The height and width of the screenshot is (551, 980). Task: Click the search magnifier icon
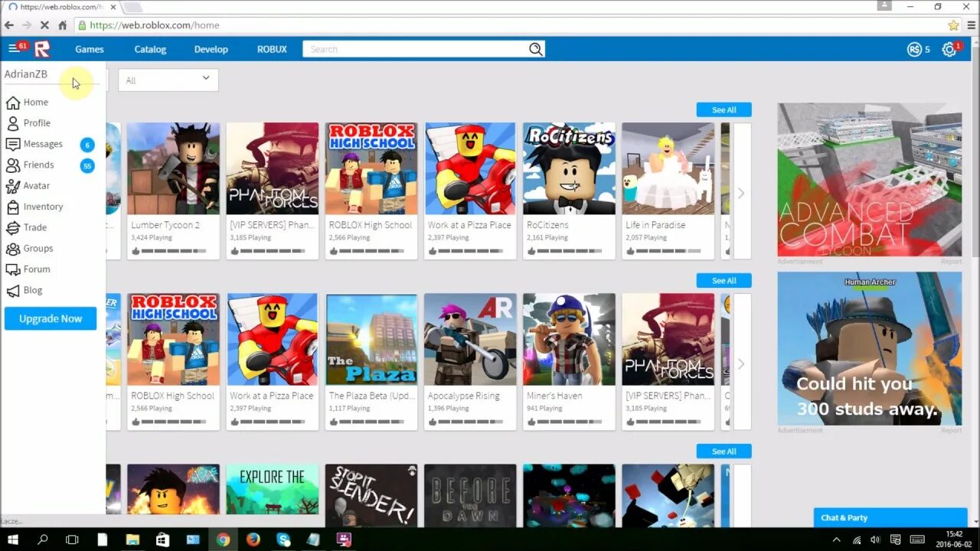click(536, 49)
